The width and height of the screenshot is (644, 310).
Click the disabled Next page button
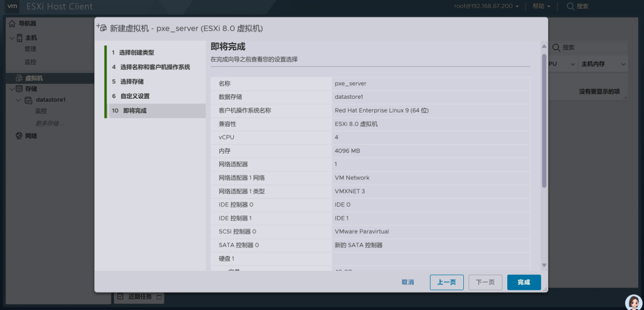[485, 282]
